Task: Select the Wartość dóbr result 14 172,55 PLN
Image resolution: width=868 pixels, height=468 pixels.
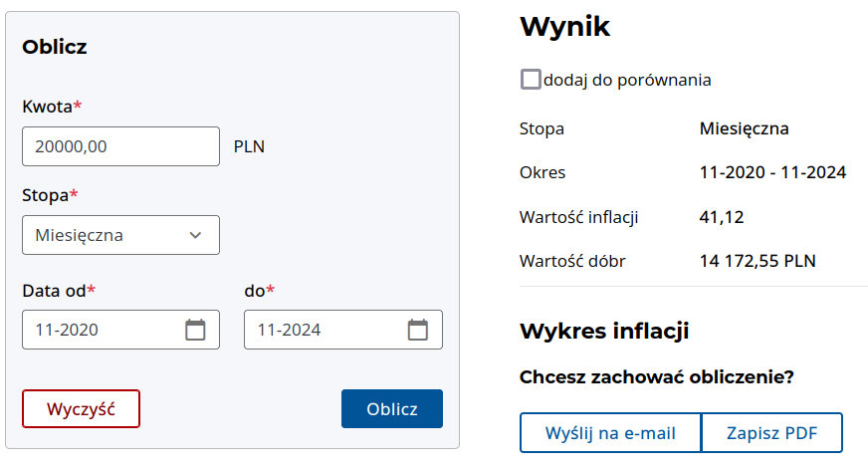Action: 758,262
